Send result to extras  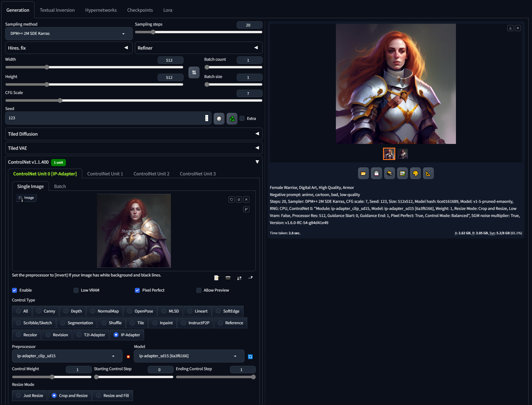pos(428,173)
